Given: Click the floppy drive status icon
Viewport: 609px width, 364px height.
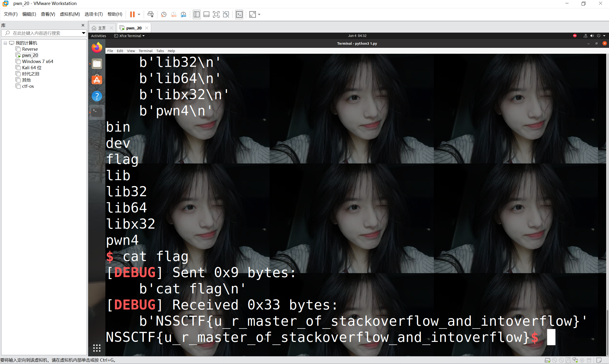Looking at the screenshot, I should coord(568,360).
